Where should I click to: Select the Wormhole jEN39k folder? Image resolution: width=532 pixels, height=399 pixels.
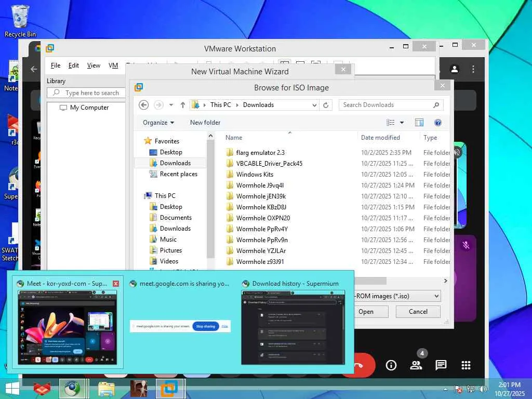click(256, 196)
